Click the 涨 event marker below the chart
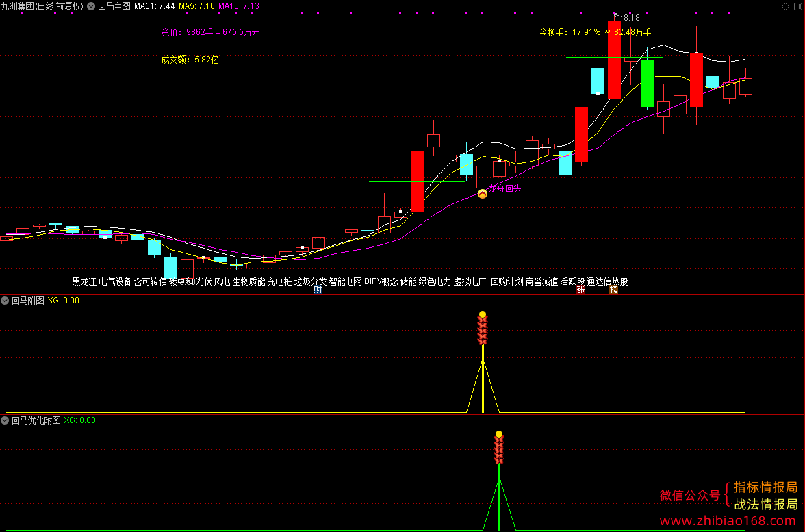Viewport: 805px width, 532px height. [x=580, y=290]
